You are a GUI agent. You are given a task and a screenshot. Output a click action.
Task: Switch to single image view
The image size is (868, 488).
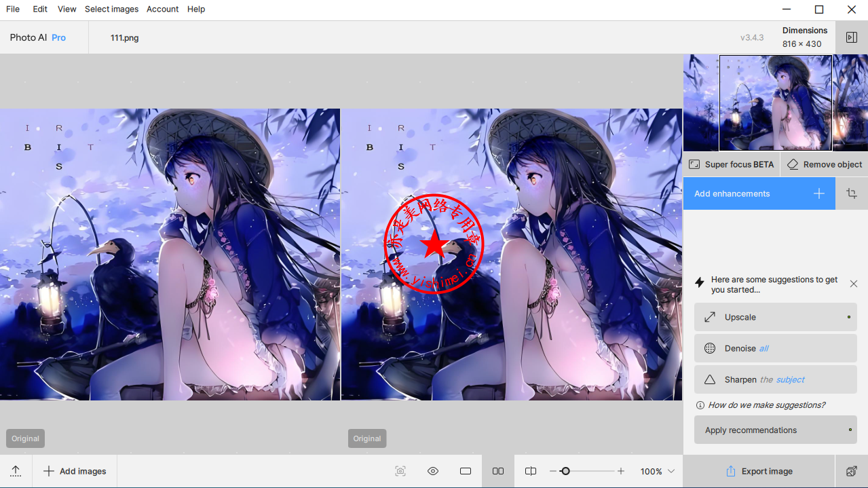466,471
